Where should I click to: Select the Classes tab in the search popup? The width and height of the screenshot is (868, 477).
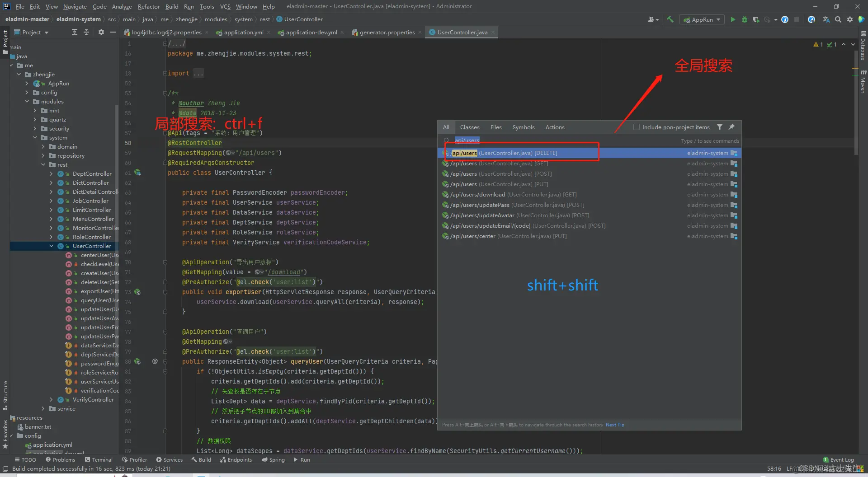tap(470, 127)
